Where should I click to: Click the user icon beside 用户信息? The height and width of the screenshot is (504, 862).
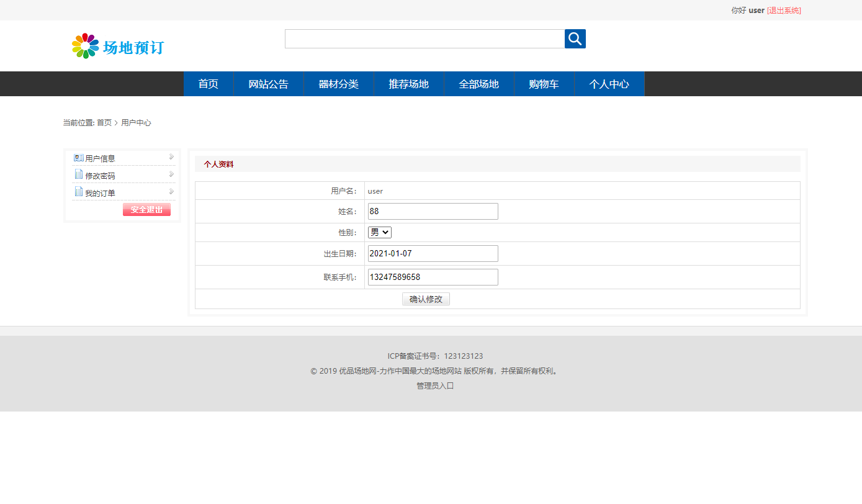click(x=78, y=157)
